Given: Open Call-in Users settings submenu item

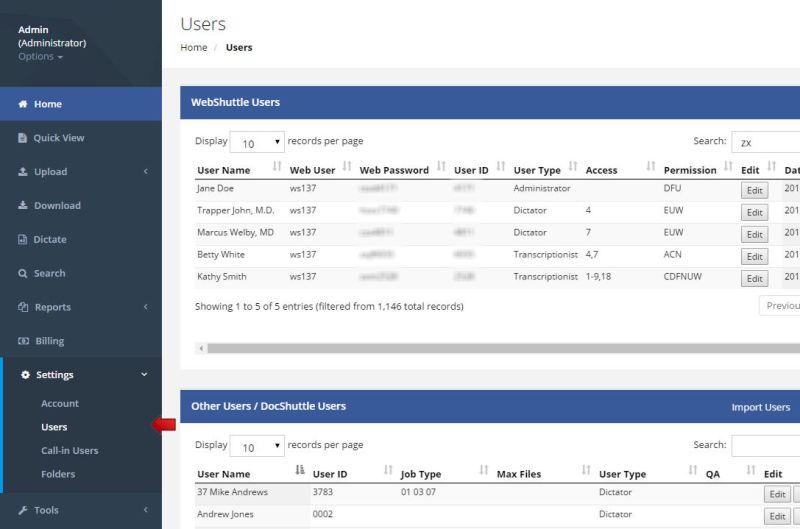Looking at the screenshot, I should click(x=76, y=451).
